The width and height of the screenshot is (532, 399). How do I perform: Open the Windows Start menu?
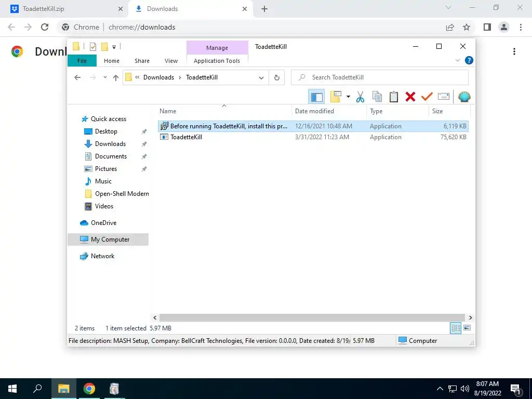pyautogui.click(x=12, y=389)
